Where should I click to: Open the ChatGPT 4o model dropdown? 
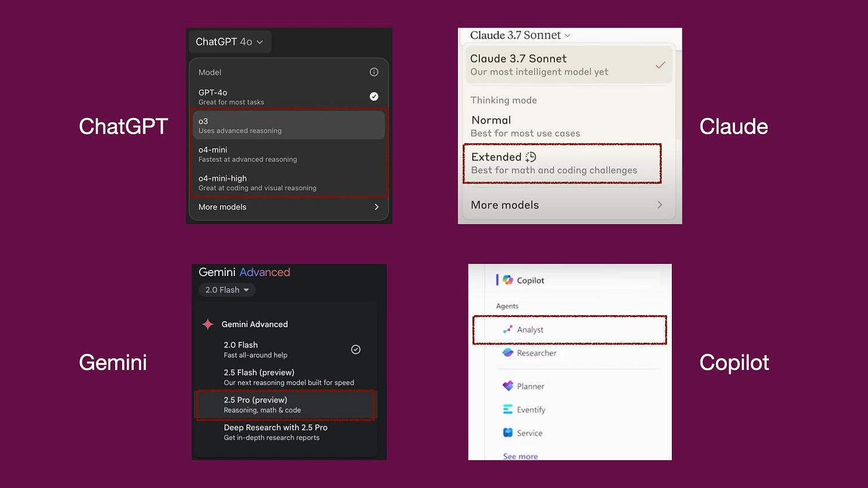230,42
